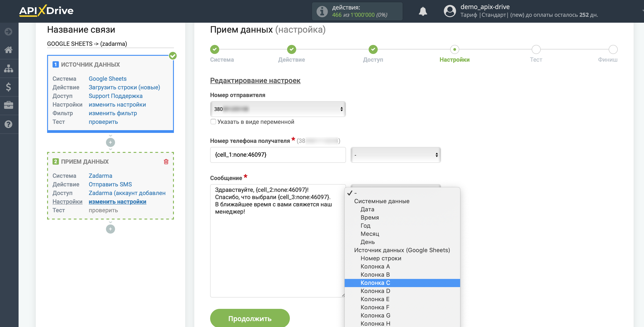Click the Финиш step circle
This screenshot has width=644, height=327.
(x=613, y=50)
